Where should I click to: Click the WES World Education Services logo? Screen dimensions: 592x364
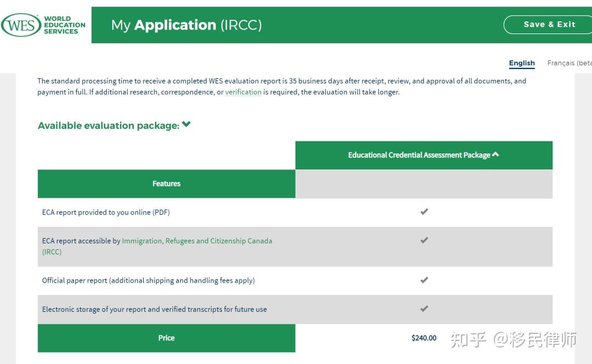[44, 25]
